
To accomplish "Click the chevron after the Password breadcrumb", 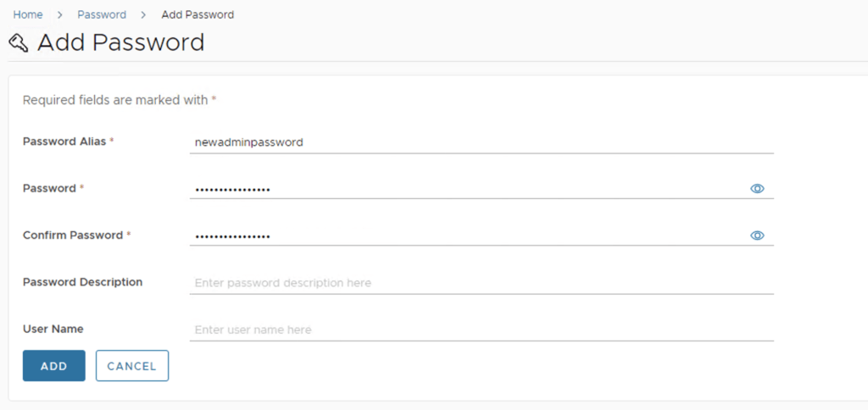I will pos(143,14).
